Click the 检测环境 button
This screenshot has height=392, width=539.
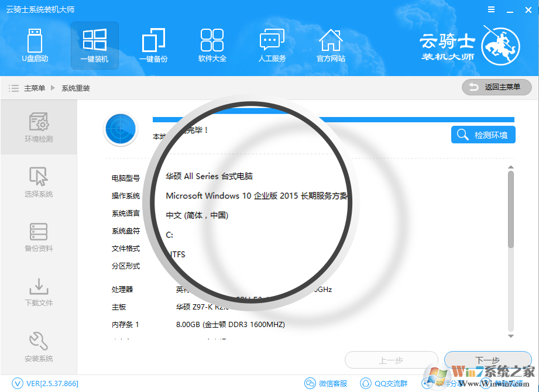tap(483, 135)
